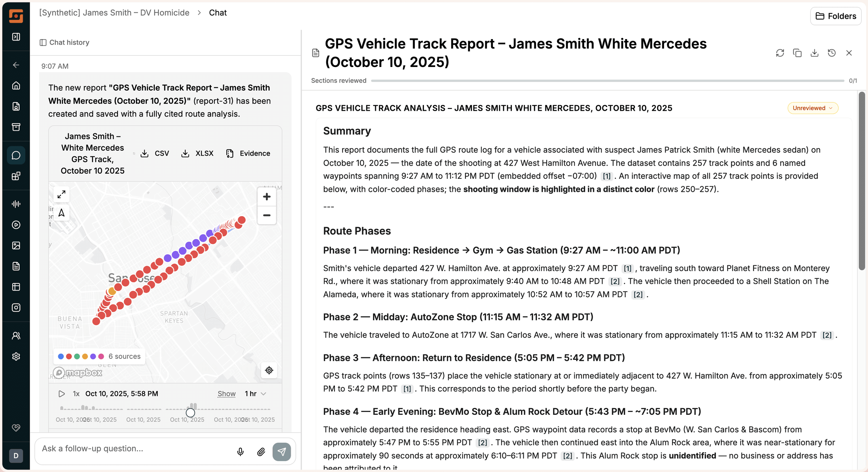Click the heart handshake icon in the sidebar
868x472 pixels.
click(16, 428)
